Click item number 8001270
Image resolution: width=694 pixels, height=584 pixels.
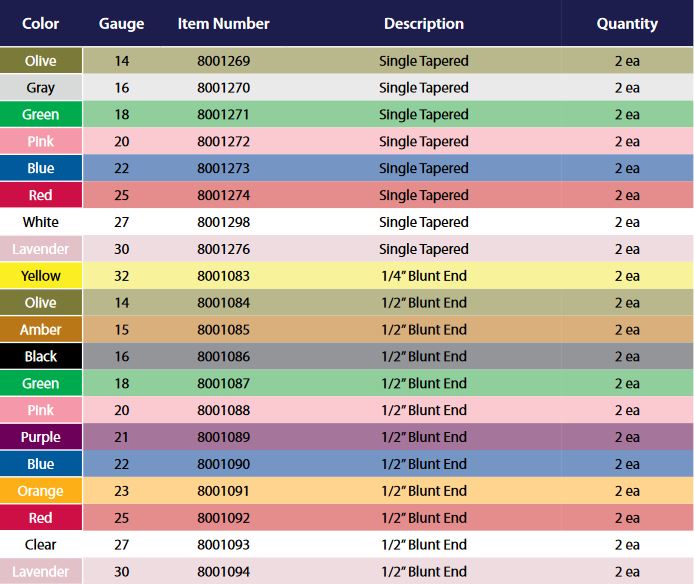coord(224,88)
